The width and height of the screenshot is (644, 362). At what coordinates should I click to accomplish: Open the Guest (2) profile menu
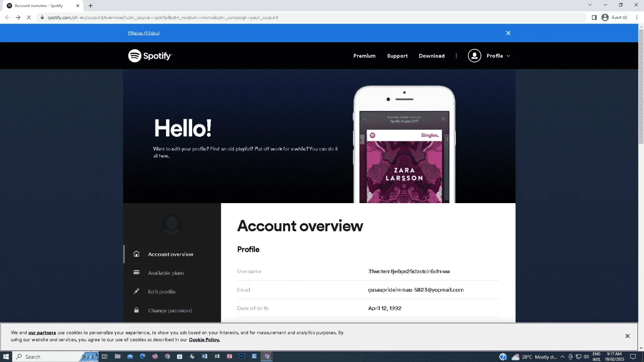(614, 18)
